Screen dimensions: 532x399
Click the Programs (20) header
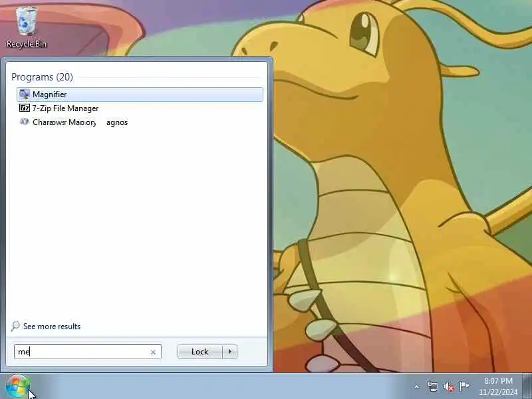coord(42,77)
